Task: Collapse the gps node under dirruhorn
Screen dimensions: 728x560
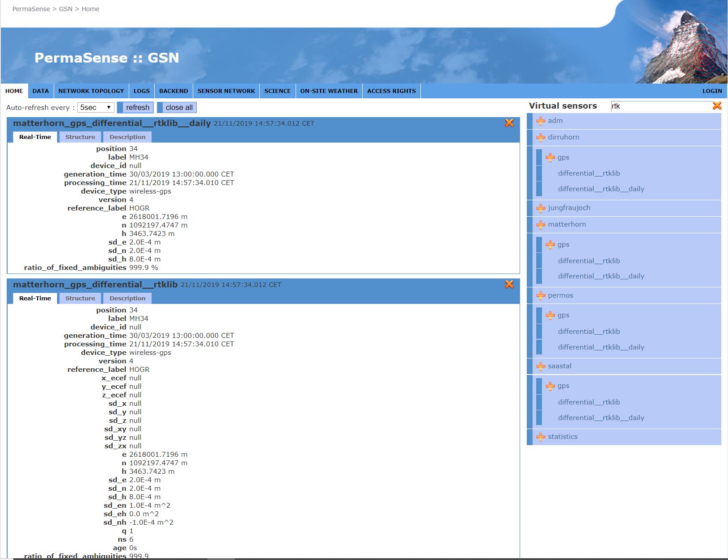Action: click(x=550, y=158)
